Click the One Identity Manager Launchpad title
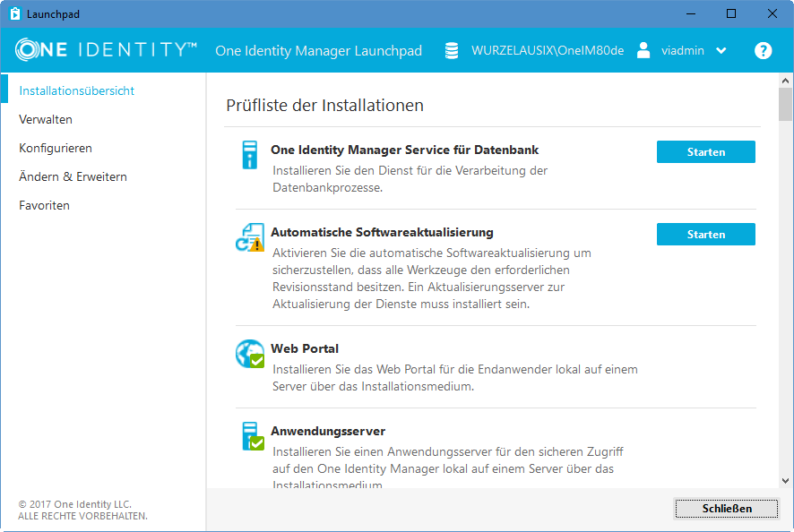Screen dimensions: 794x532 click(318, 51)
